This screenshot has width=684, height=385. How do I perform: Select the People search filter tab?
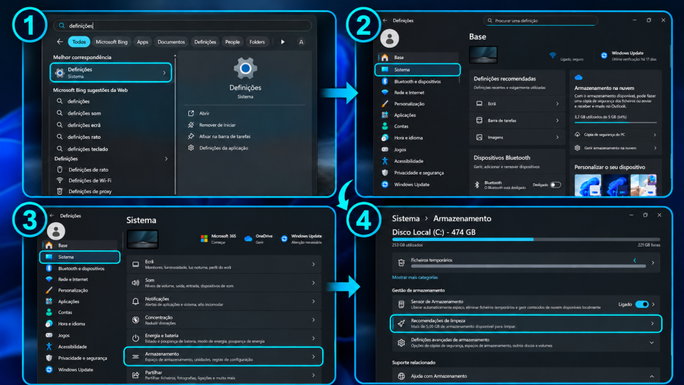click(232, 42)
